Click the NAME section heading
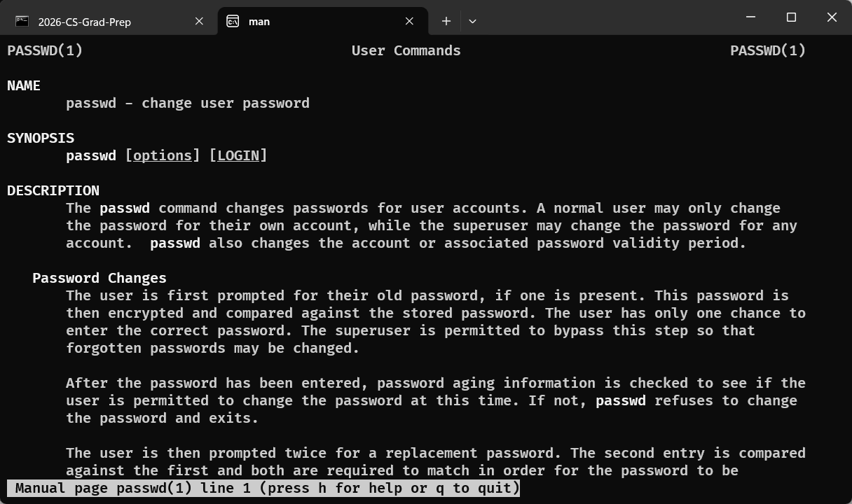 (24, 85)
